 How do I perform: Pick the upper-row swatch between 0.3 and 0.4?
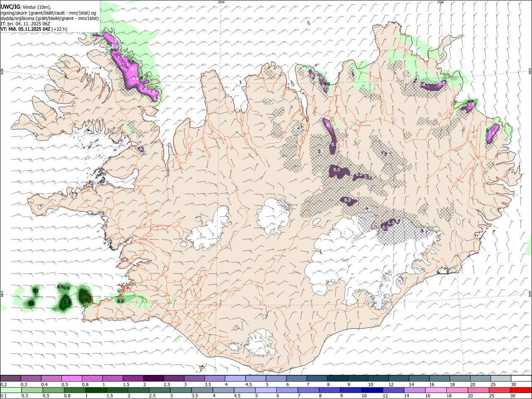coord(31,379)
